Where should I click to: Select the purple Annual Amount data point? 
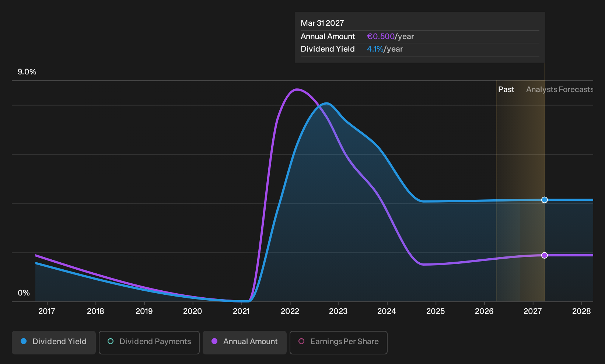coord(545,255)
